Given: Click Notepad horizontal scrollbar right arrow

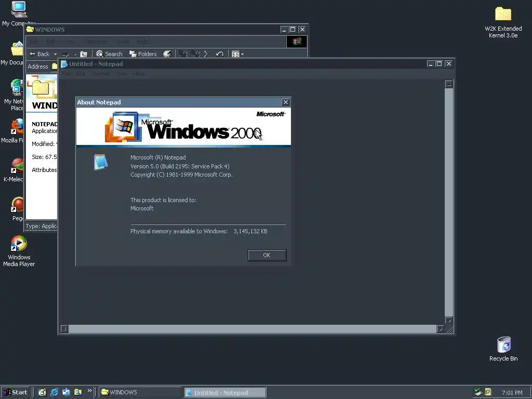Looking at the screenshot, I should [x=440, y=328].
